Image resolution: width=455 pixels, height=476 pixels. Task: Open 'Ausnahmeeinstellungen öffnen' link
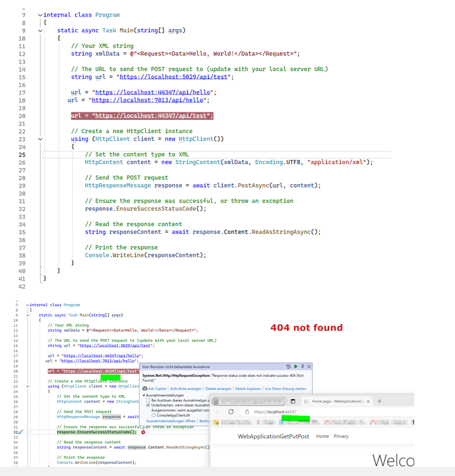(x=171, y=421)
